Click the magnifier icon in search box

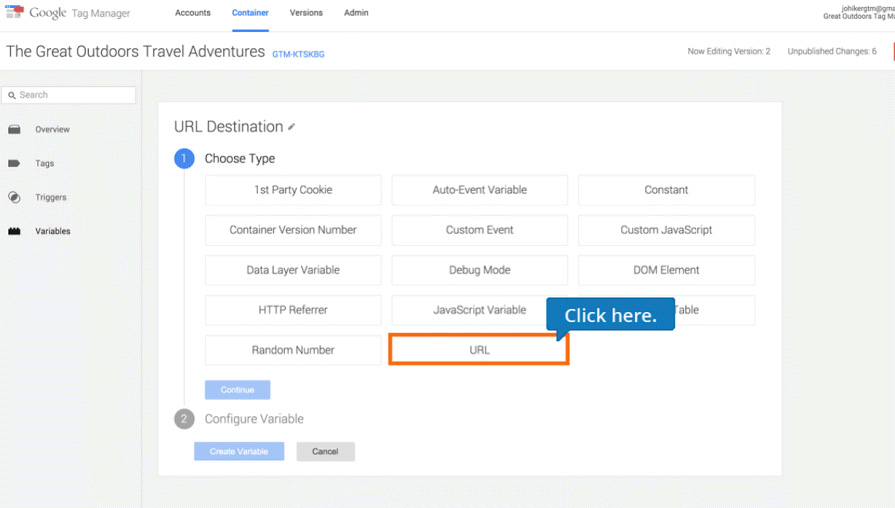click(x=11, y=95)
